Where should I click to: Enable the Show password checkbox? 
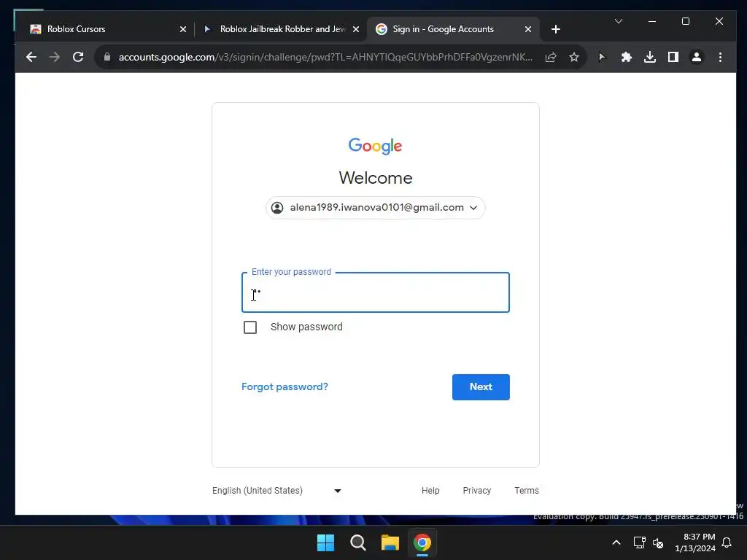tap(250, 327)
